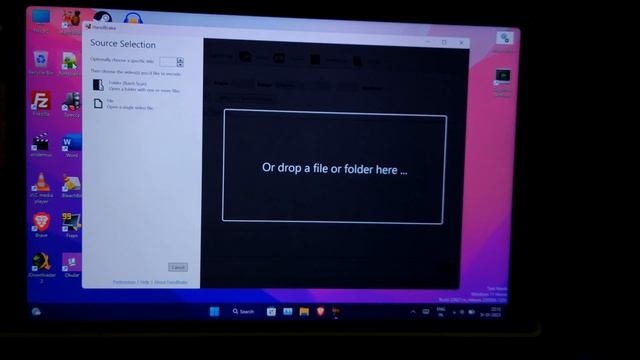The image size is (640, 360).
Task: Open the Okular desktop shortcut
Action: 72,265
